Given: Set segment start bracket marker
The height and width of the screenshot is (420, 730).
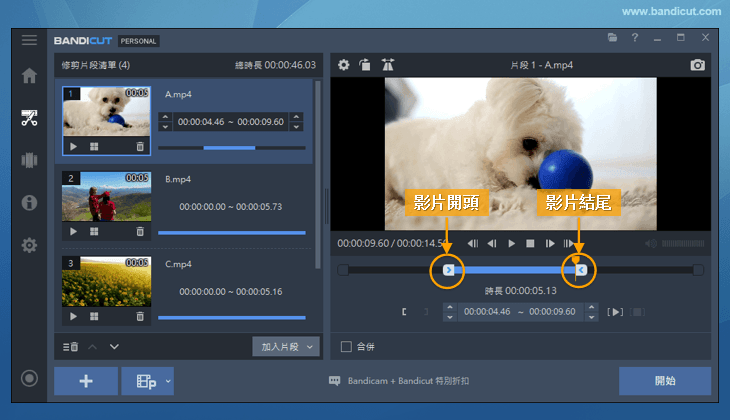Looking at the screenshot, I should [404, 312].
